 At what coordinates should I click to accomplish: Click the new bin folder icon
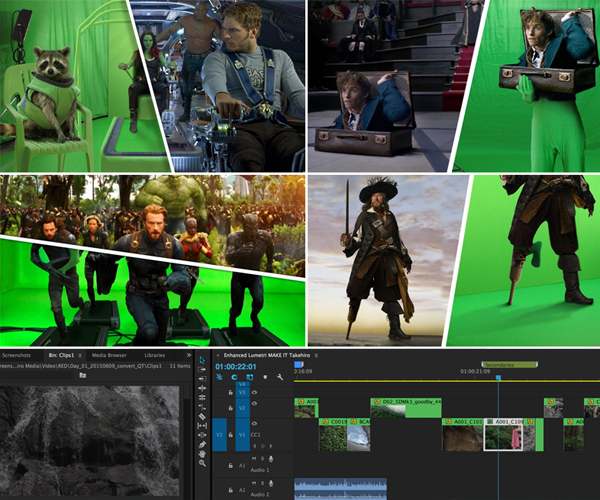pos(83,376)
